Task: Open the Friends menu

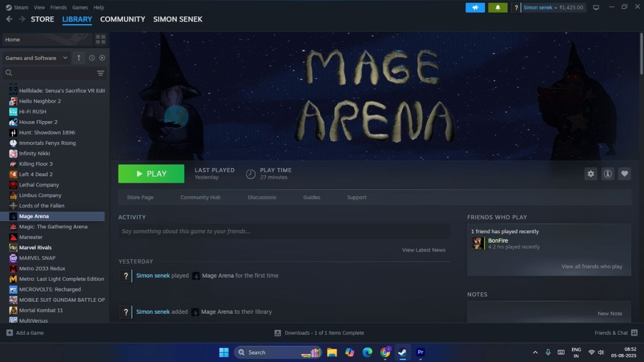Action: tap(58, 8)
